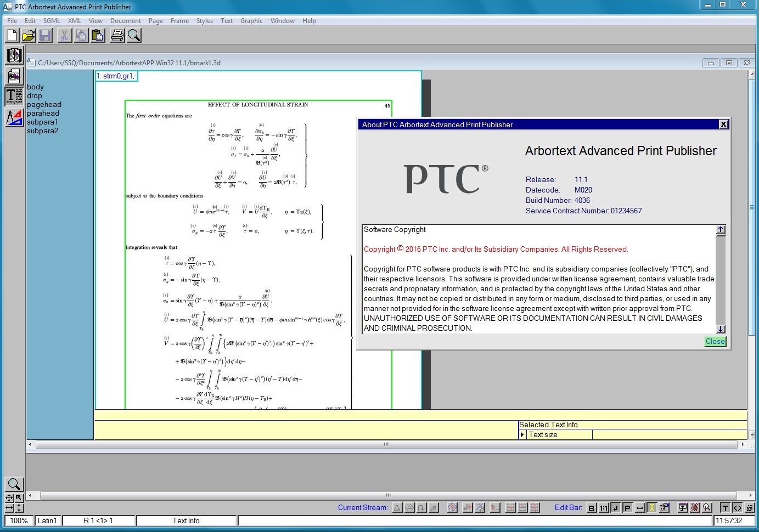Open the Document menu
This screenshot has width=759, height=532.
[126, 21]
